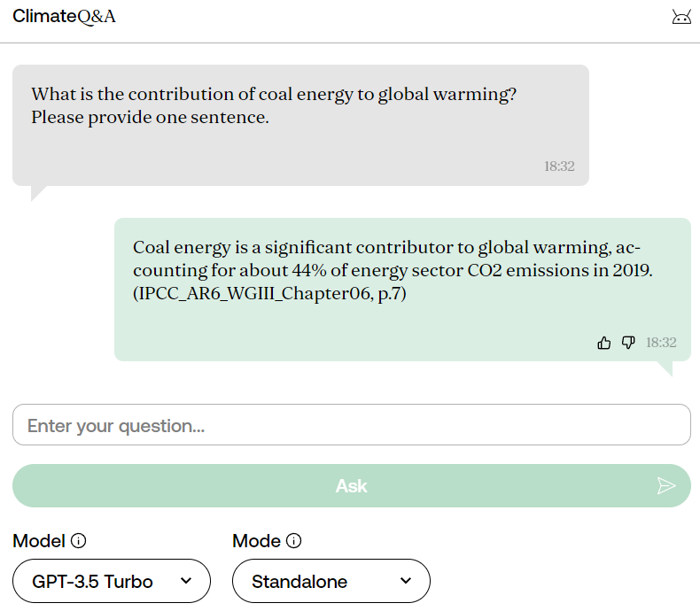Image resolution: width=700 pixels, height=611 pixels.
Task: Give the response a thumbs up
Action: point(604,343)
